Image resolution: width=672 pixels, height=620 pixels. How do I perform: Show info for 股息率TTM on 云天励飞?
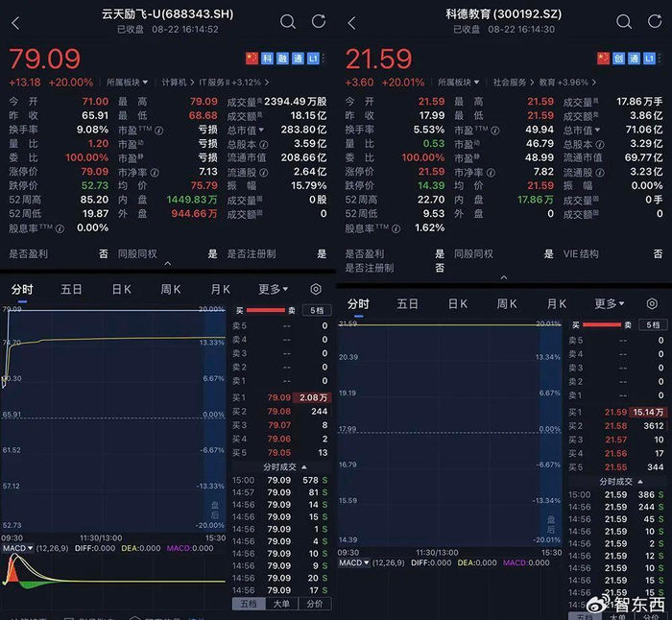pos(60,228)
